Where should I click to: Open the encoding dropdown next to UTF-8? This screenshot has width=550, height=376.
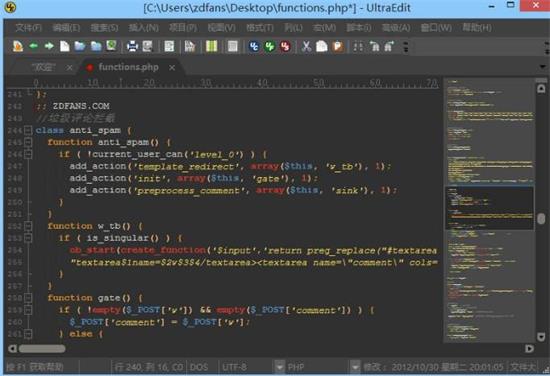[279, 367]
